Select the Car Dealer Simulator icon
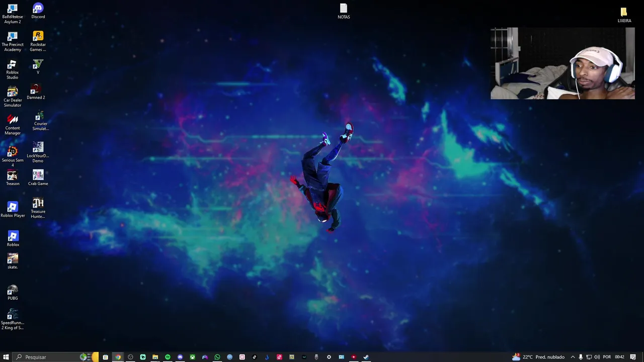Screen dimensions: 644x362 [13, 97]
